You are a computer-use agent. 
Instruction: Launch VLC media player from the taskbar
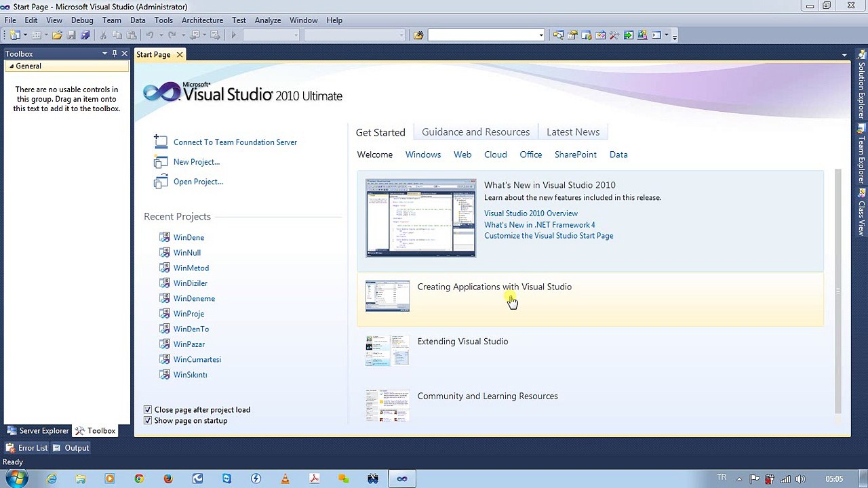tap(285, 479)
